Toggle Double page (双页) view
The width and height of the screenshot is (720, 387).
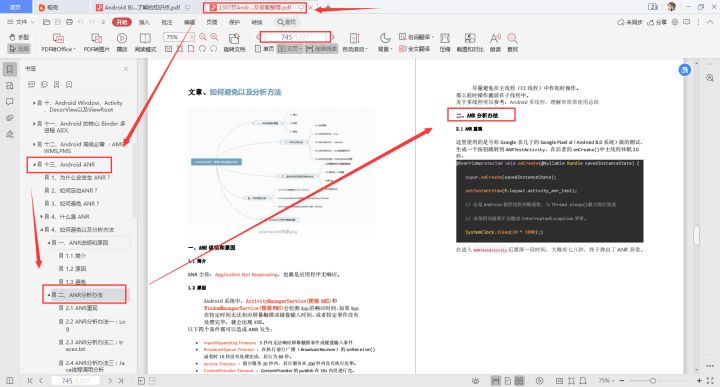pyautogui.click(x=290, y=49)
